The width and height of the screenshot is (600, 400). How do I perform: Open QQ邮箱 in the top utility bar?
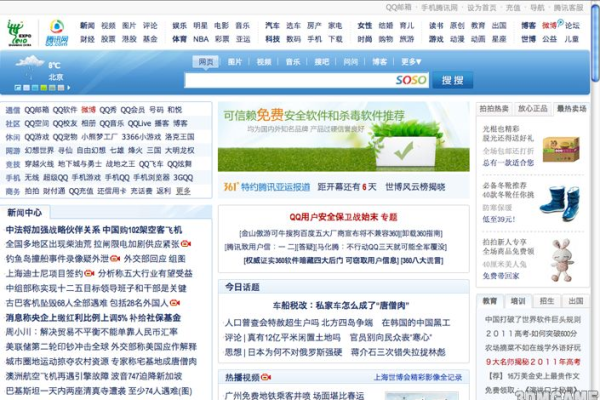tap(398, 7)
